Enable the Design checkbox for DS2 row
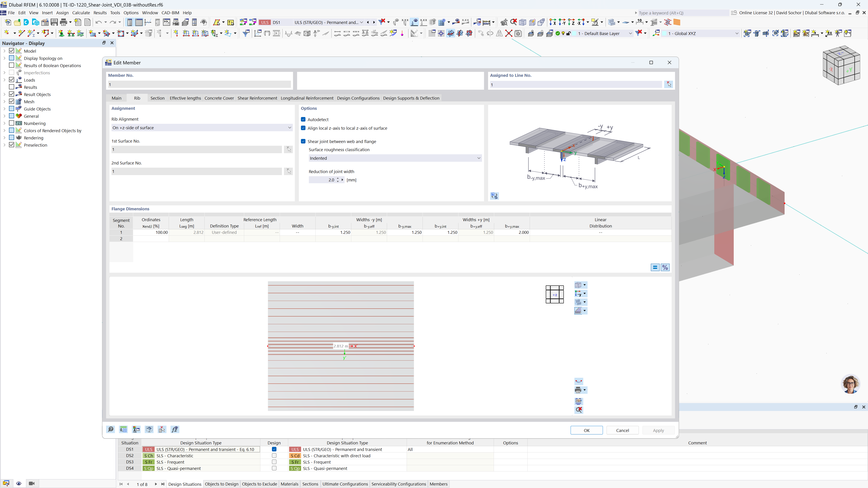 274,456
